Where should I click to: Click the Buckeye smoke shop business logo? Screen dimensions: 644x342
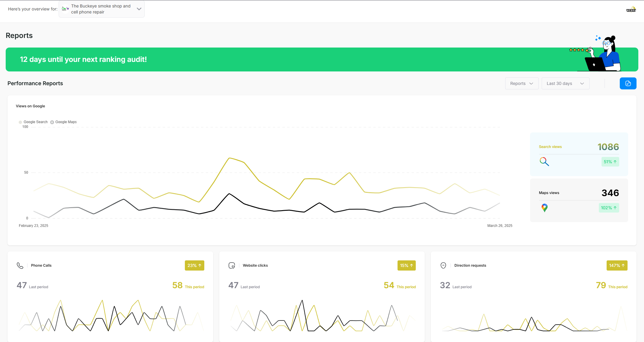coord(65,9)
